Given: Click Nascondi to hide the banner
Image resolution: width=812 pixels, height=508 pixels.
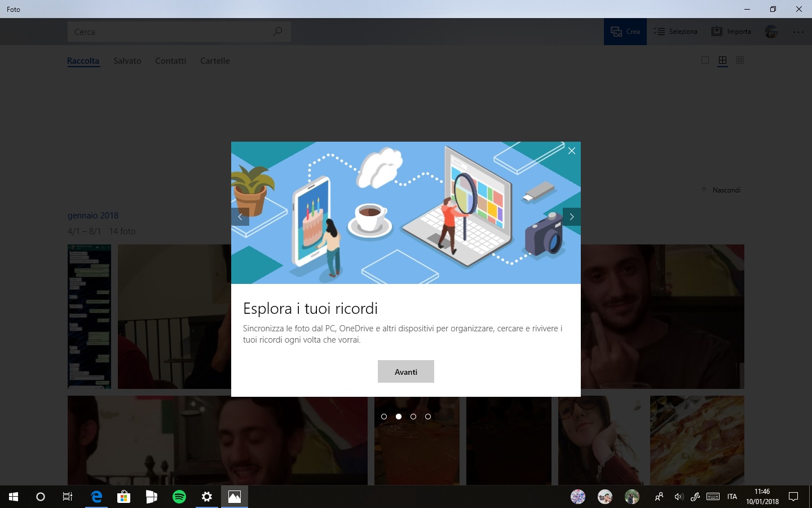Looking at the screenshot, I should [721, 190].
